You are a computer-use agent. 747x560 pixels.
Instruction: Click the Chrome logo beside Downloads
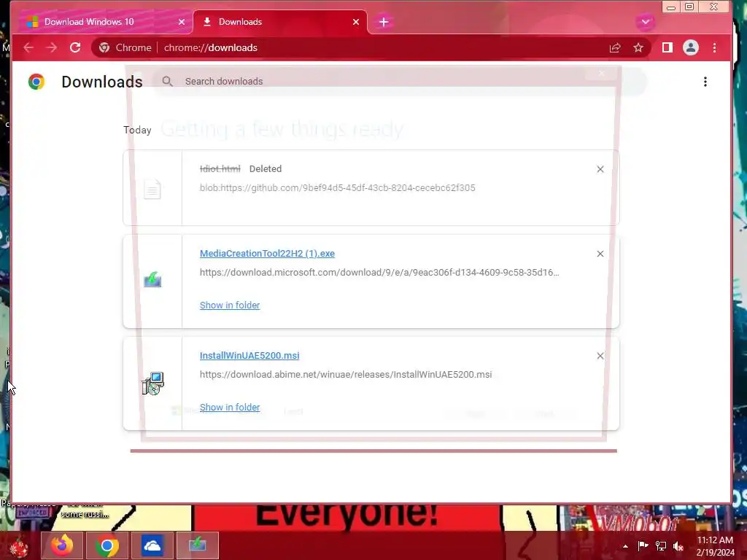[36, 82]
